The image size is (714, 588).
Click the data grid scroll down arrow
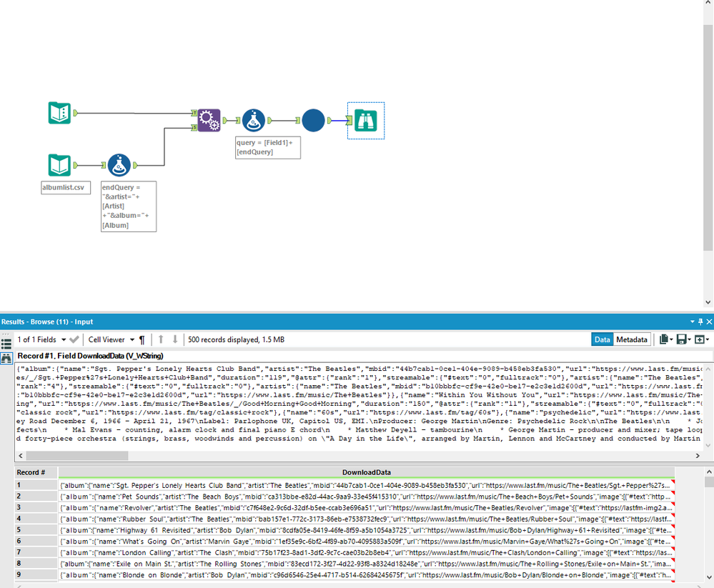click(x=709, y=577)
